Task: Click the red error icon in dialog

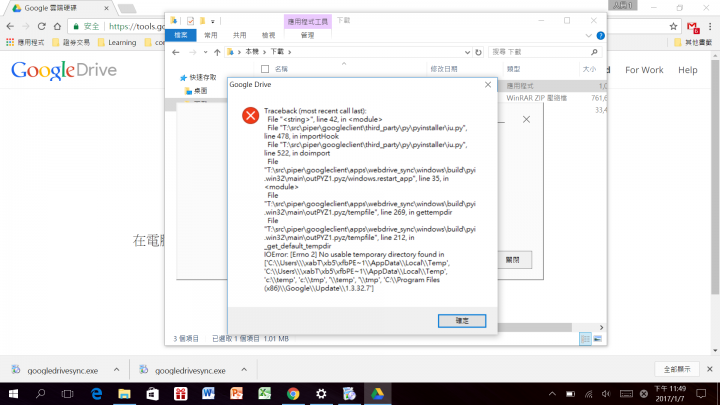Action: 251,115
